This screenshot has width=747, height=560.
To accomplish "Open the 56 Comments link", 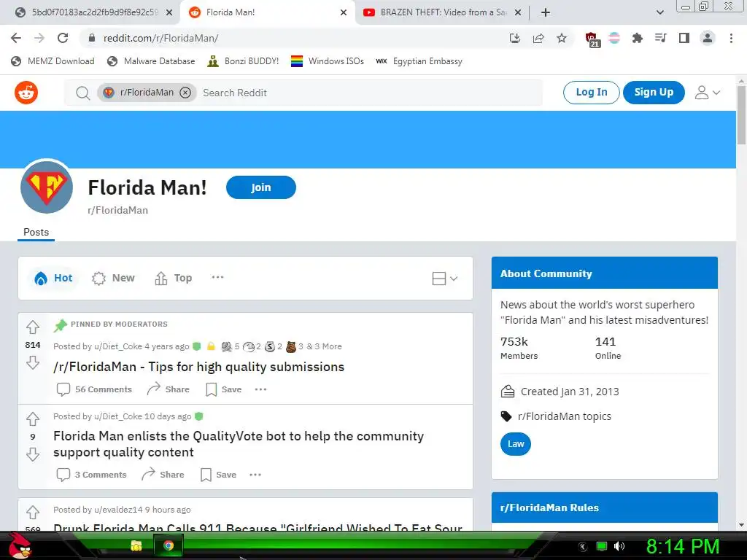I will coord(94,389).
